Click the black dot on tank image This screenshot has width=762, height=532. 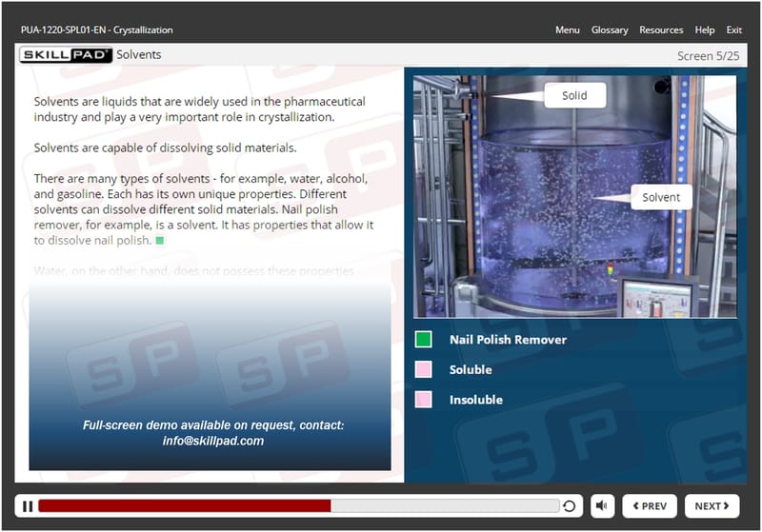coord(661,88)
